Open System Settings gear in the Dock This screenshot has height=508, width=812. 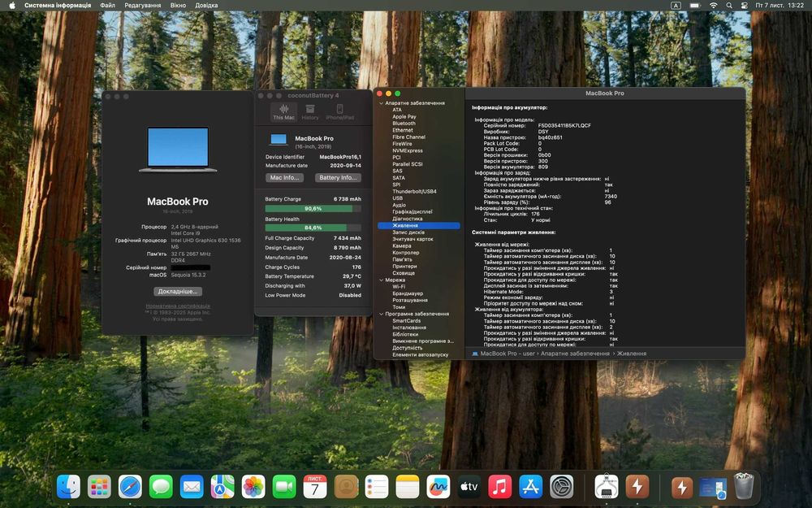[561, 487]
